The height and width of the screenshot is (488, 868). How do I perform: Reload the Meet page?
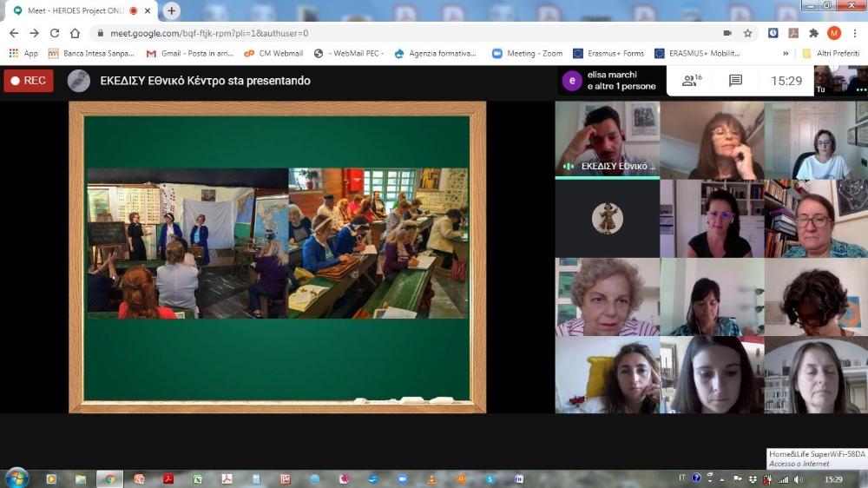point(55,33)
